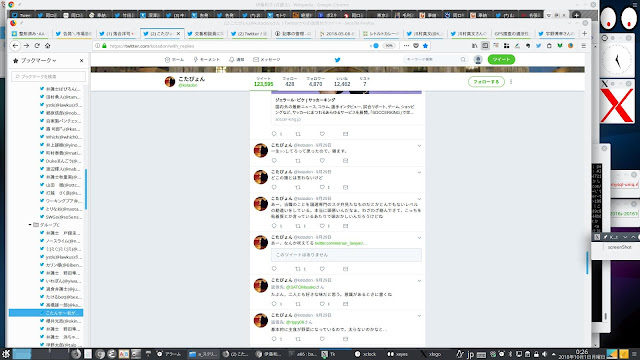
Task: Expand menu chevron on the @SATOMasaki reply tweet
Action: click(419, 281)
